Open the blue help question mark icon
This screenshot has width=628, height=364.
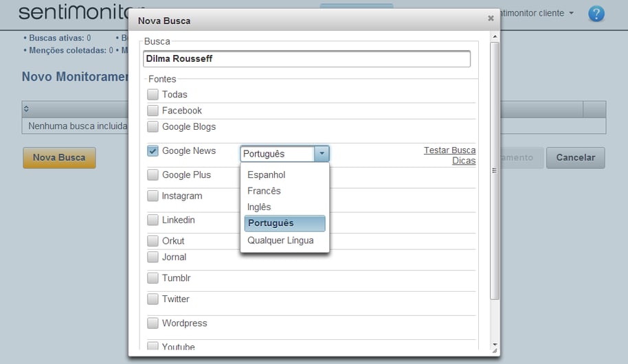[596, 14]
